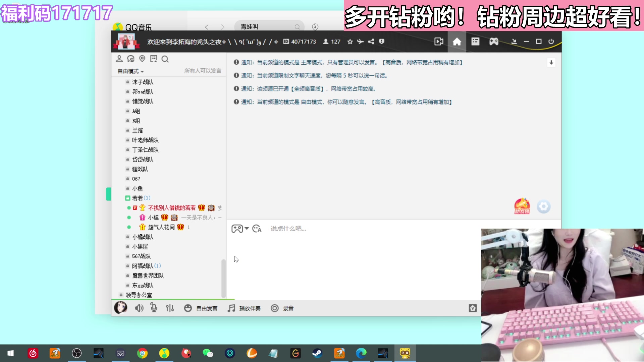The height and width of the screenshot is (362, 644).
Task: Mute the microphone in the bottom toolbar
Action: 154,308
